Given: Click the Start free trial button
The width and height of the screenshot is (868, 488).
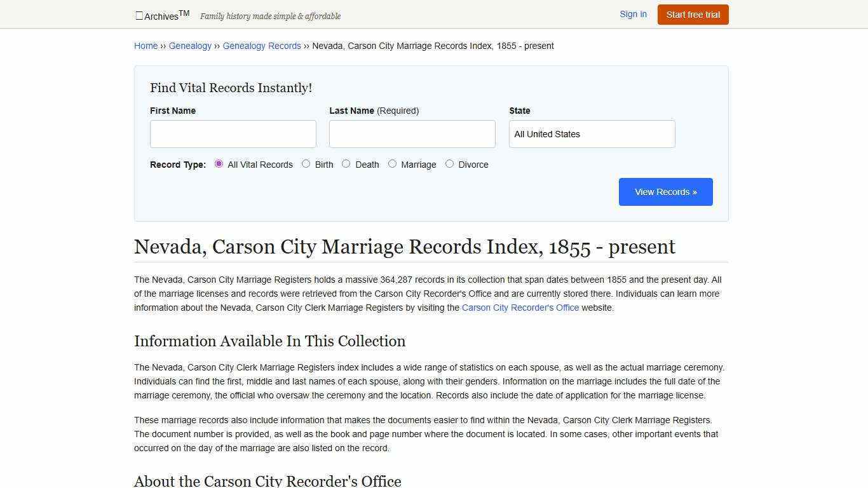Looking at the screenshot, I should tap(693, 14).
